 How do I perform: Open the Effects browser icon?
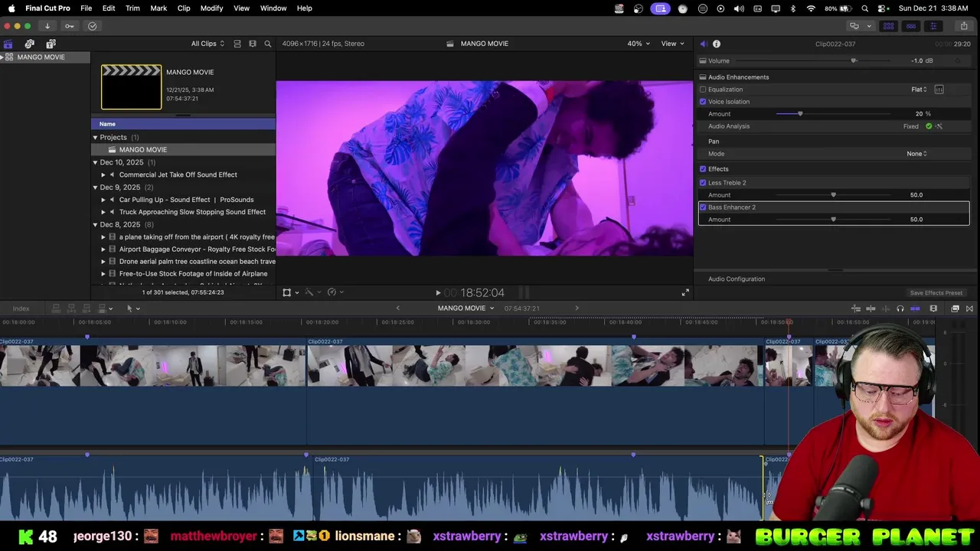955,308
